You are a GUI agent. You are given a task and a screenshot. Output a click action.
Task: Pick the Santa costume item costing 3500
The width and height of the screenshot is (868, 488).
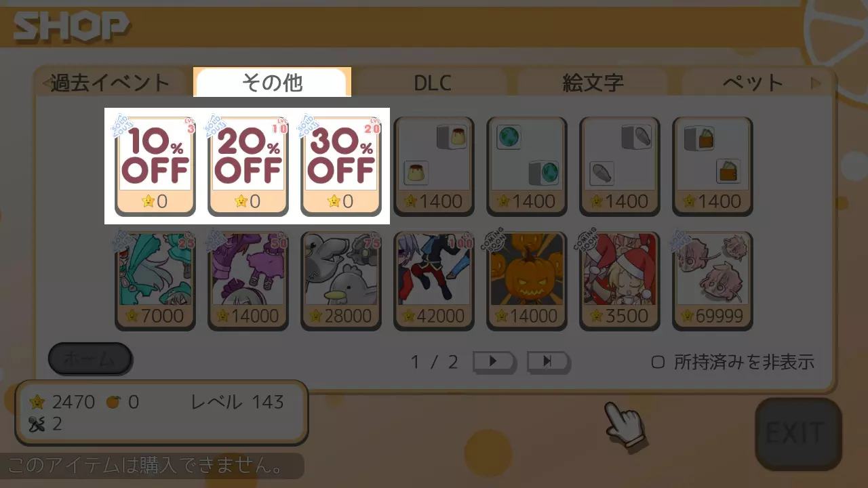(620, 281)
